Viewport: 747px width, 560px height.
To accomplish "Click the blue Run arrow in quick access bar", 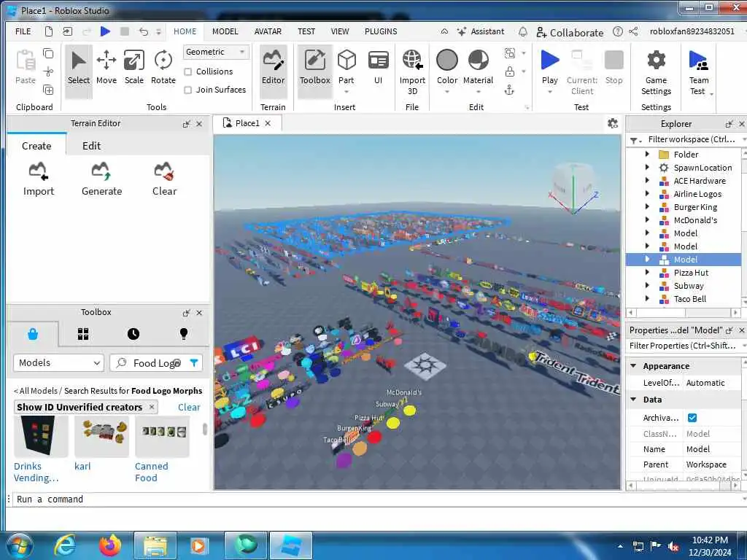I will click(x=105, y=31).
